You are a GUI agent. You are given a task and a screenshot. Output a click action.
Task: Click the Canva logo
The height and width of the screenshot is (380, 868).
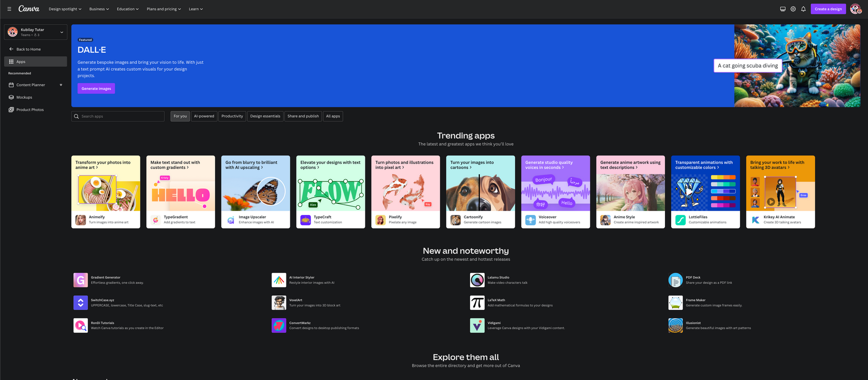[29, 9]
